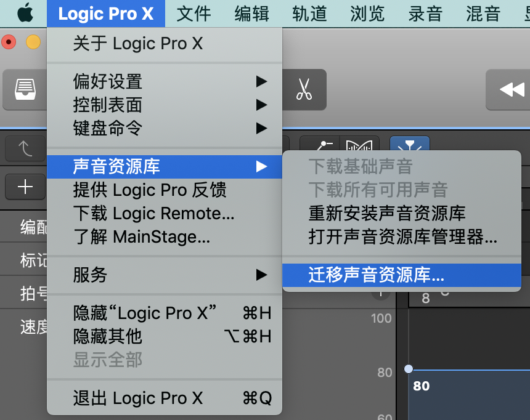This screenshot has width=530, height=420.
Task: Toggle the highlighted blue catch playhead button
Action: [x=410, y=147]
